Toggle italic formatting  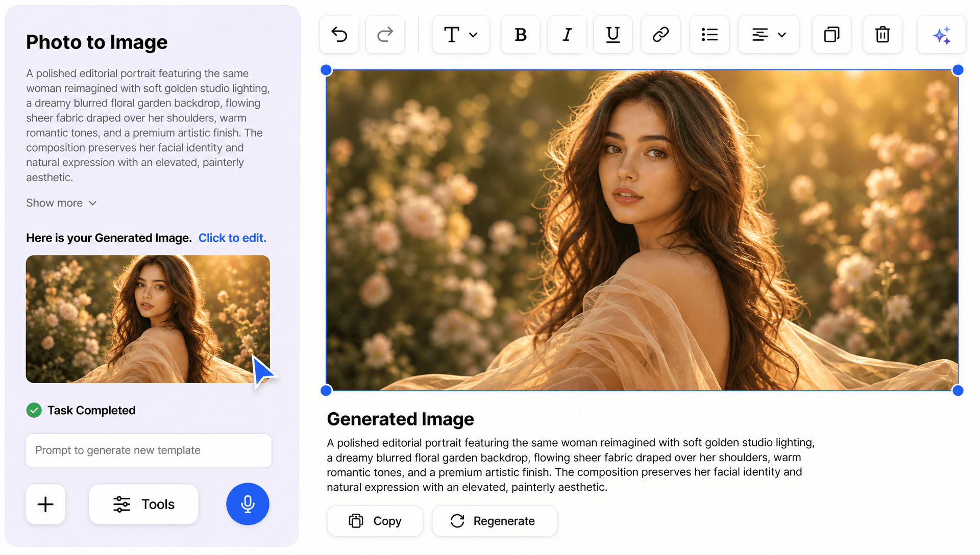pos(567,35)
